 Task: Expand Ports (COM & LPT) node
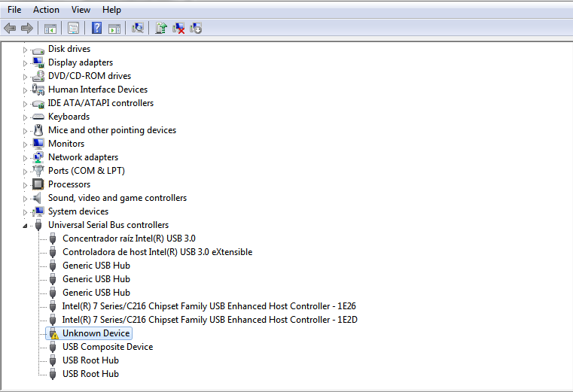click(25, 172)
